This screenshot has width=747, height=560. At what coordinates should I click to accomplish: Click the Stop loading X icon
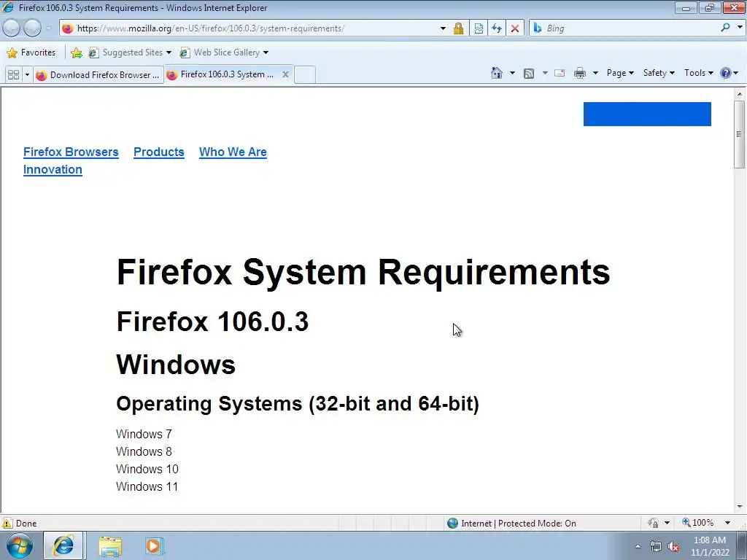pyautogui.click(x=515, y=28)
